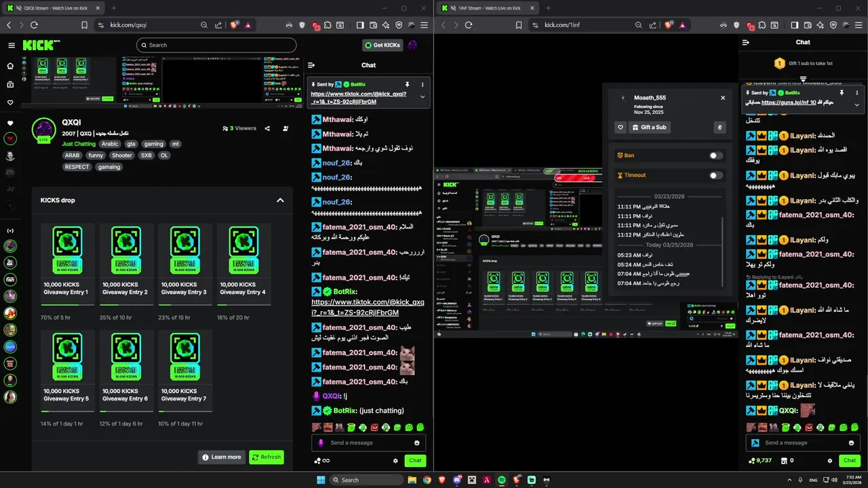Click Send a message field in QXQI chat
Image resolution: width=868 pixels, height=488 pixels.
point(369,443)
